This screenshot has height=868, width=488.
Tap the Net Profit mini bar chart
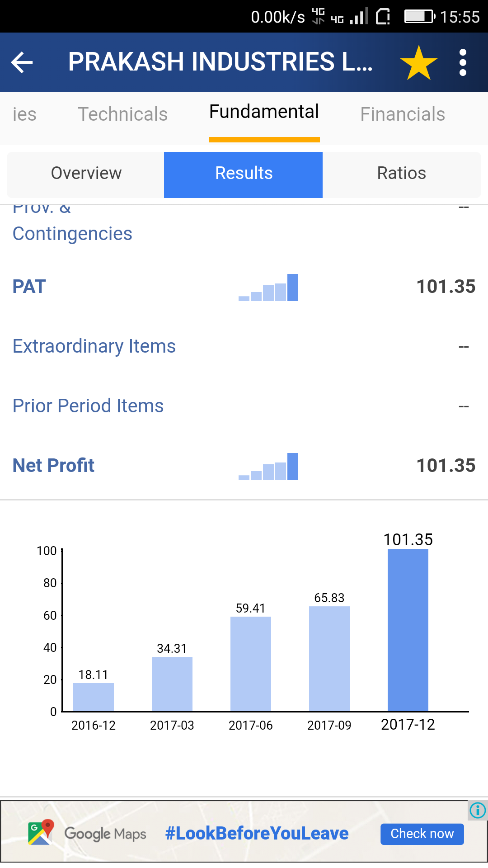click(268, 467)
